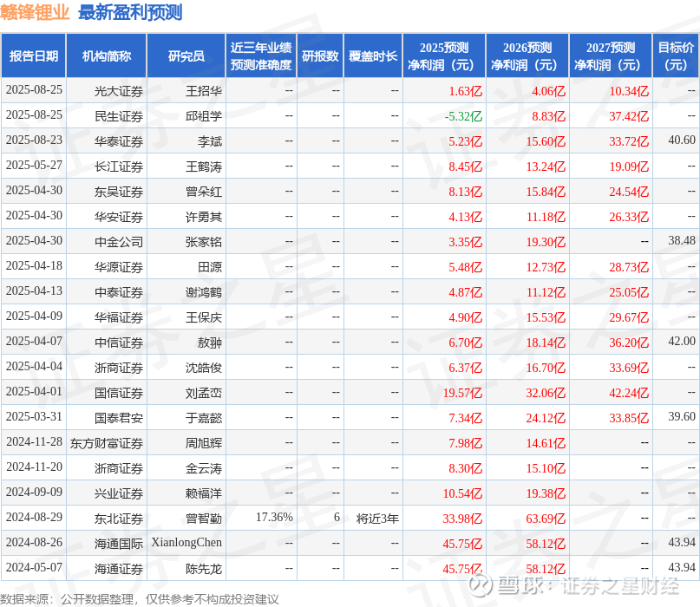Image resolution: width=700 pixels, height=607 pixels.
Task: Click the 目标价 column header
Action: pos(676,55)
